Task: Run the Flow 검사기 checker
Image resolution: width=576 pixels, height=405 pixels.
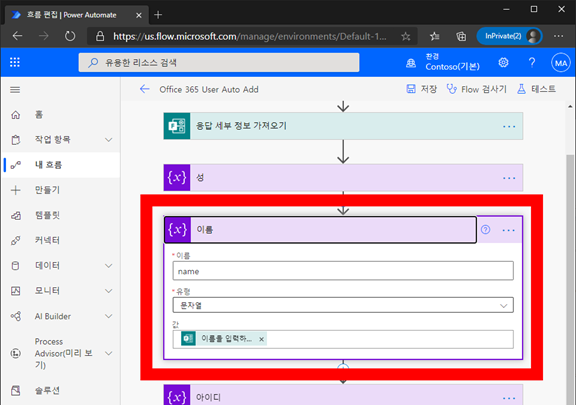Action: coord(476,89)
